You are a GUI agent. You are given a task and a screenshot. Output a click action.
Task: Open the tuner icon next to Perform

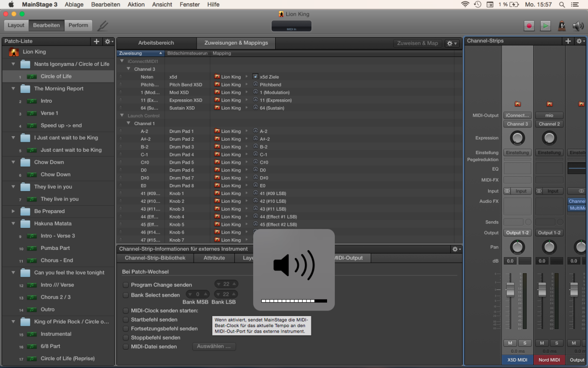103,26
